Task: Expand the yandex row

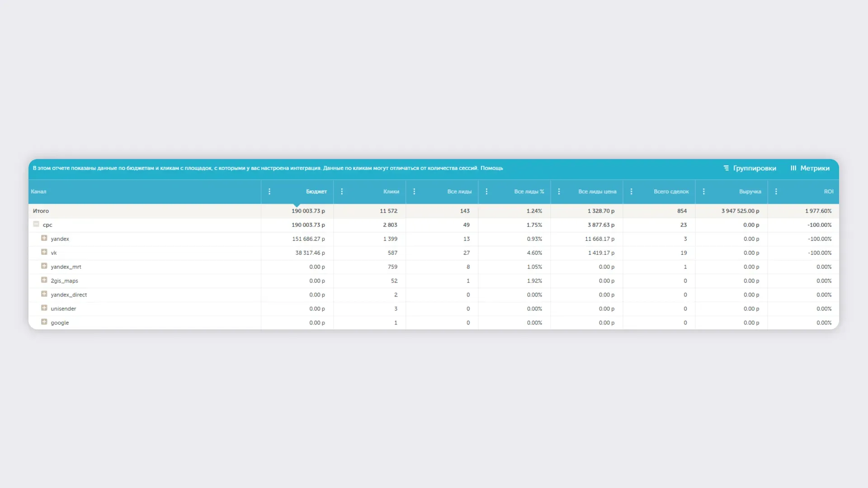Action: [44, 238]
